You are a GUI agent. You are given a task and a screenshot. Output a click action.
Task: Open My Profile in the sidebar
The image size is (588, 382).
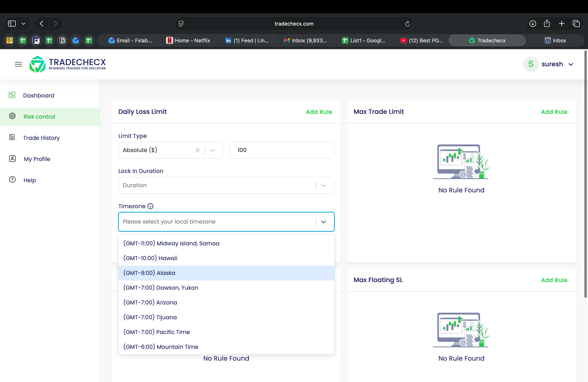tap(50, 159)
